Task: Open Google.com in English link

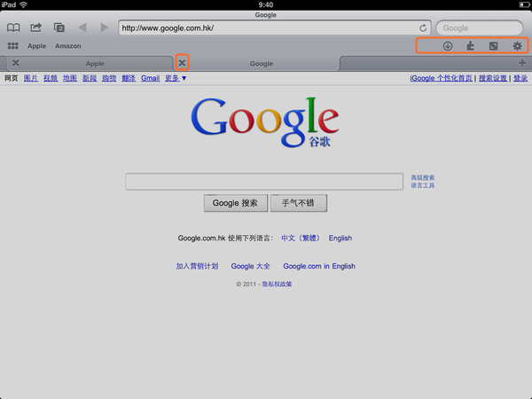Action: click(x=319, y=266)
